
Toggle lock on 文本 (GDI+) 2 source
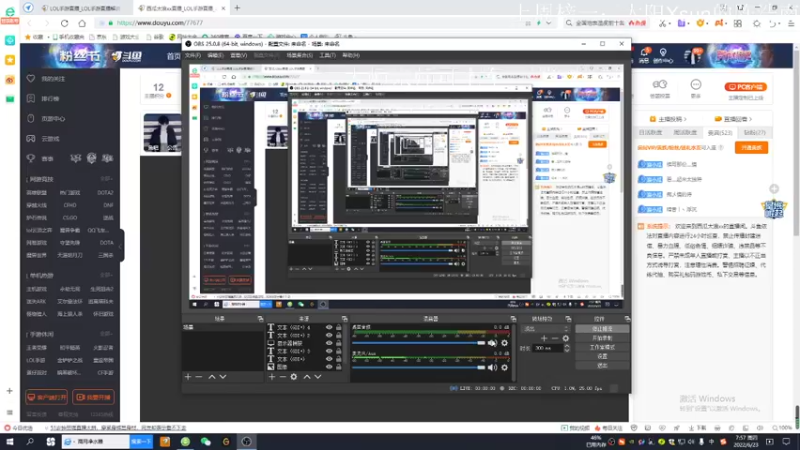(x=339, y=335)
